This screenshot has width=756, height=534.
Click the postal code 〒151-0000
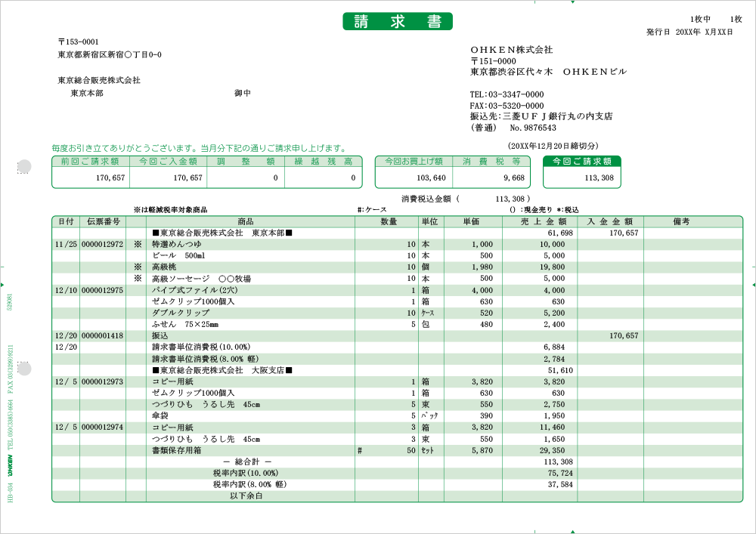pyautogui.click(x=493, y=61)
